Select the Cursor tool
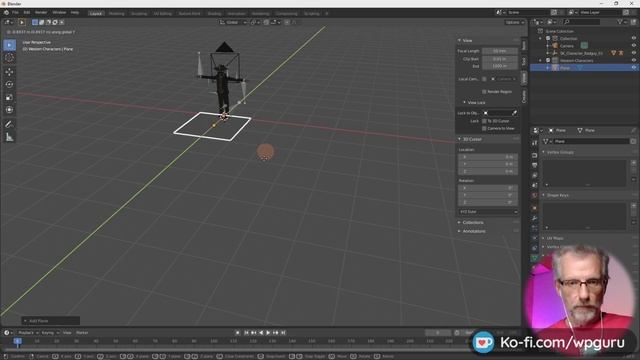 coord(9,58)
